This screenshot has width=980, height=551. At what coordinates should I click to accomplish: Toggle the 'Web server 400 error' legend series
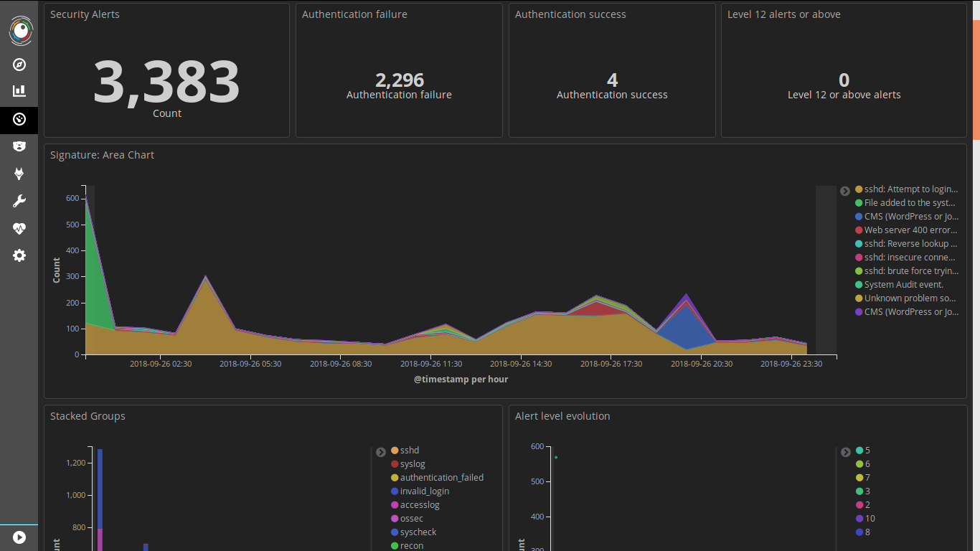pos(907,230)
